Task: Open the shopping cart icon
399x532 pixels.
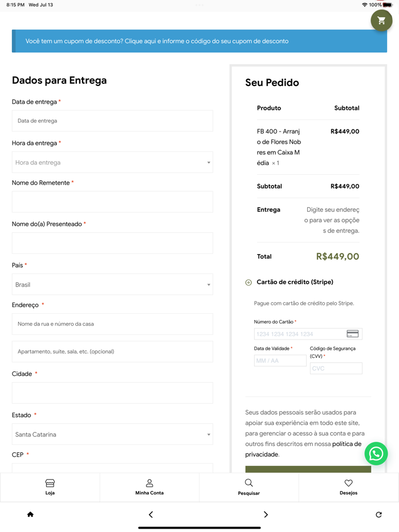Action: (381, 21)
